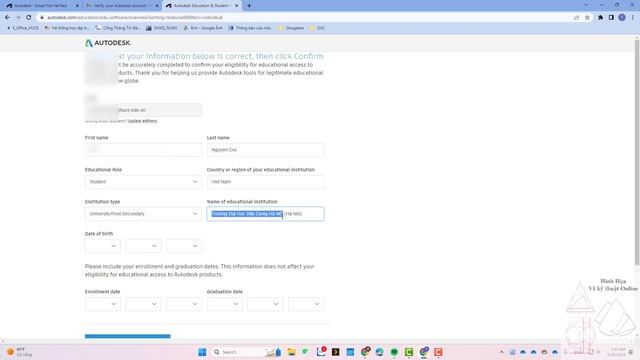Open the tab search chevron in the title bar
Screen dimensions: 640x360
587,5
